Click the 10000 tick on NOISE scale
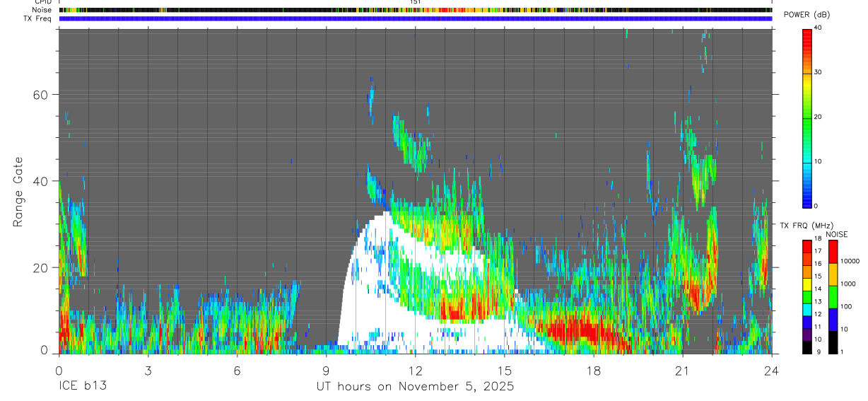Viewport: 868px width, 401px height. coord(850,261)
